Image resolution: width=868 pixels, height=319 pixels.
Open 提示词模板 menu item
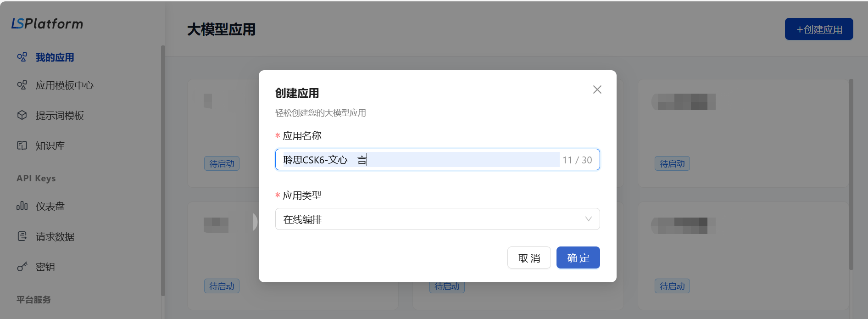tap(60, 116)
